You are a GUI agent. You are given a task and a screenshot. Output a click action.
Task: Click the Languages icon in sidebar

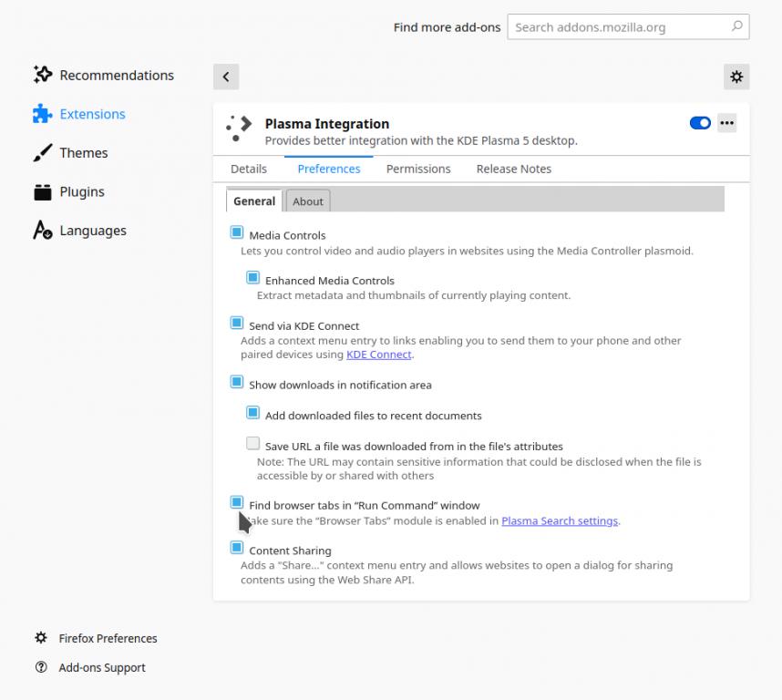(43, 231)
